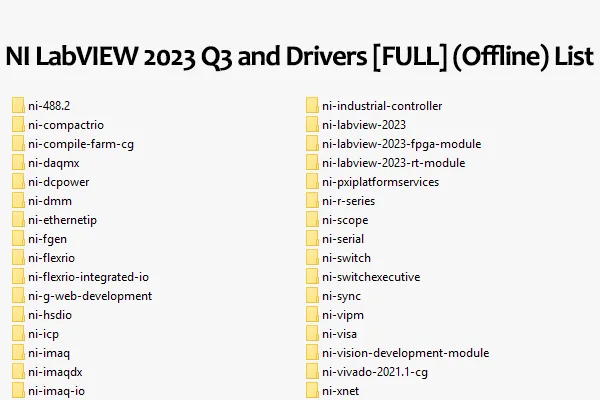Select the ni-switch folder icon
The height and width of the screenshot is (400, 600).
pos(312,258)
